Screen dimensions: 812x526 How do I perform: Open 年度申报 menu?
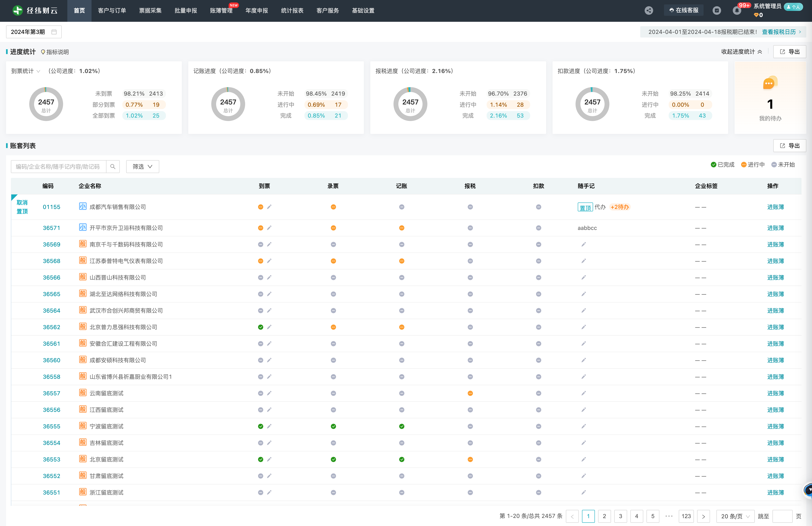pyautogui.click(x=257, y=10)
